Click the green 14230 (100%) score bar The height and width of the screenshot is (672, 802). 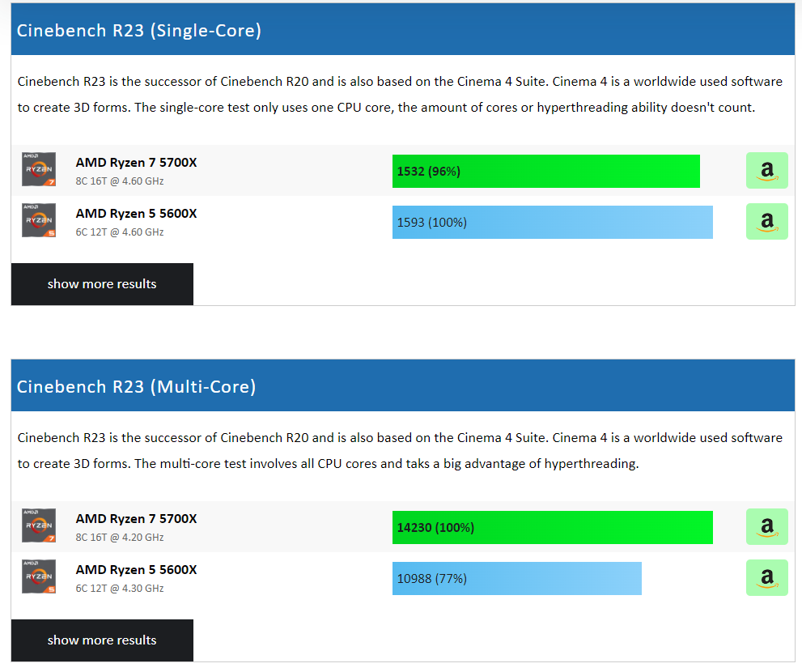pyautogui.click(x=553, y=528)
